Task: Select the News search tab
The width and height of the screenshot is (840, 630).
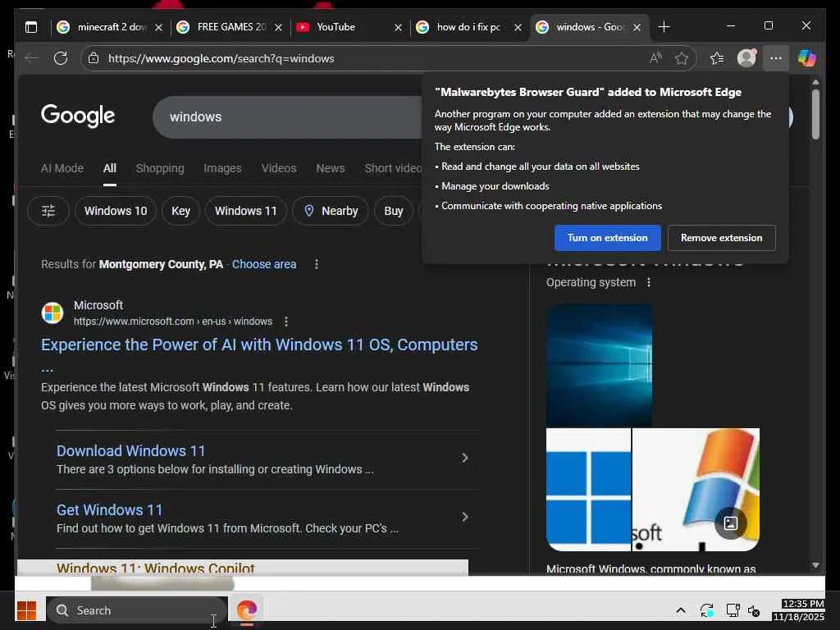Action: coord(330,168)
